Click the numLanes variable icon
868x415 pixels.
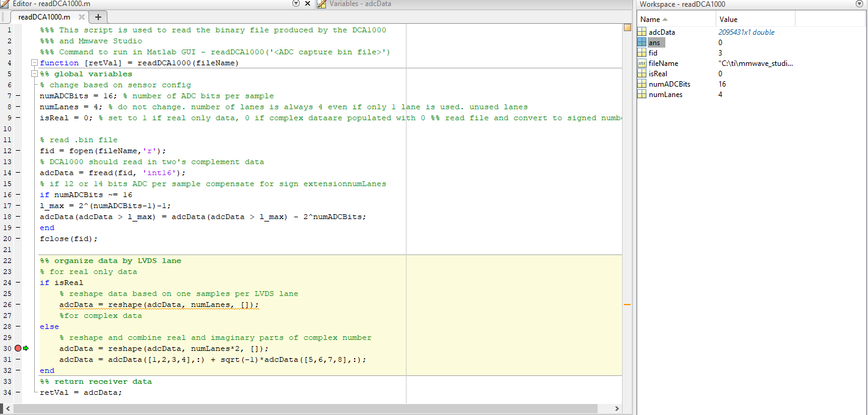point(642,95)
